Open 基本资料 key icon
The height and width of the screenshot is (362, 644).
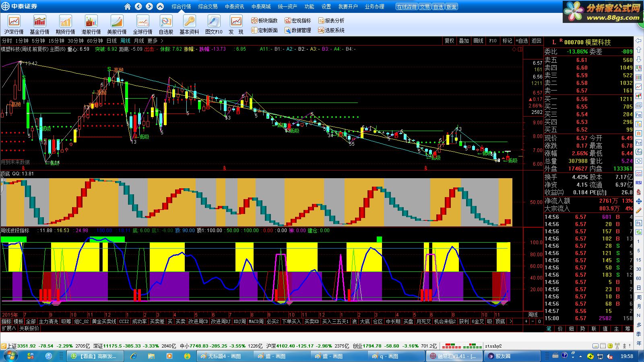click(x=189, y=25)
